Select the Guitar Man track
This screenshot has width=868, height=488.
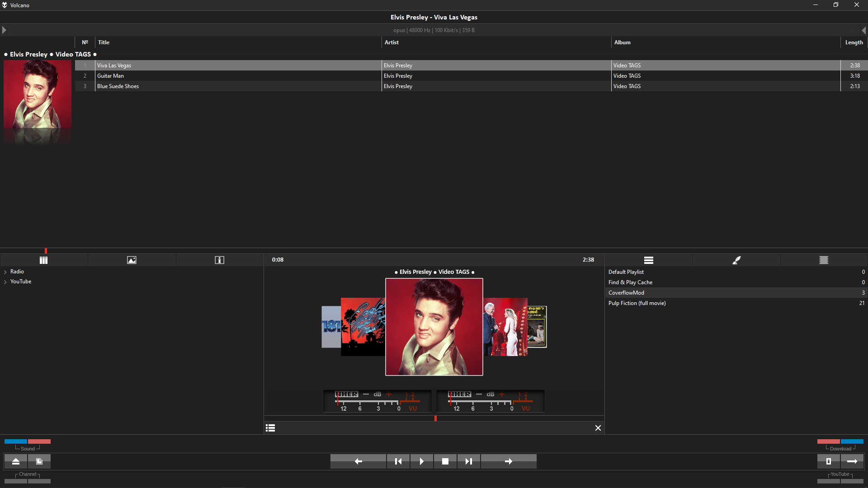111,76
